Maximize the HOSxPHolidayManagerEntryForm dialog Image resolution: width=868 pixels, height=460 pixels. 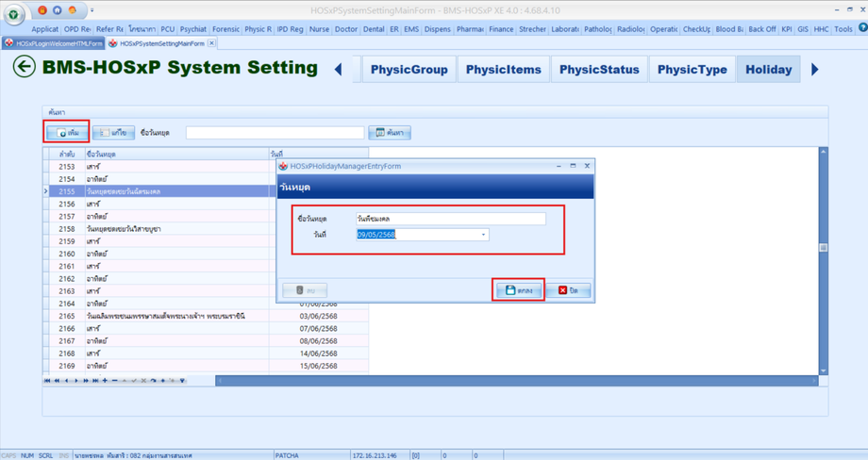pos(573,166)
